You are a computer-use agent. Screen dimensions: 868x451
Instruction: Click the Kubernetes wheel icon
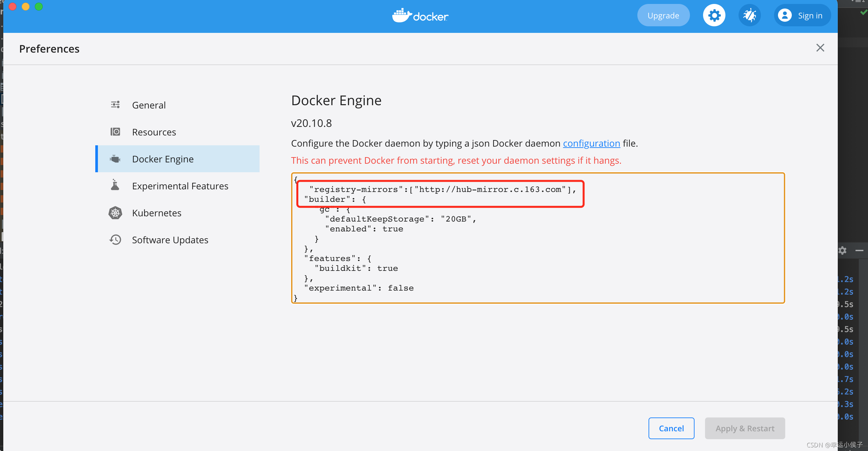click(115, 213)
